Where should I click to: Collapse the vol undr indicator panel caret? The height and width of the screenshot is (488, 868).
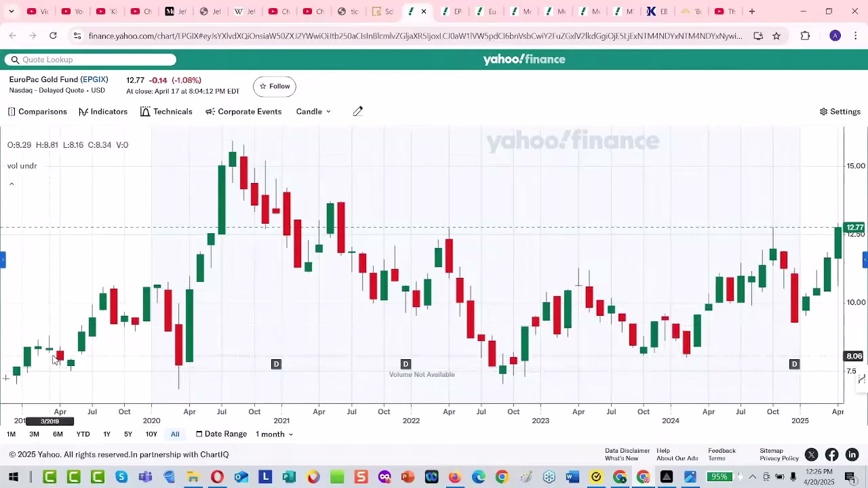[x=12, y=184]
